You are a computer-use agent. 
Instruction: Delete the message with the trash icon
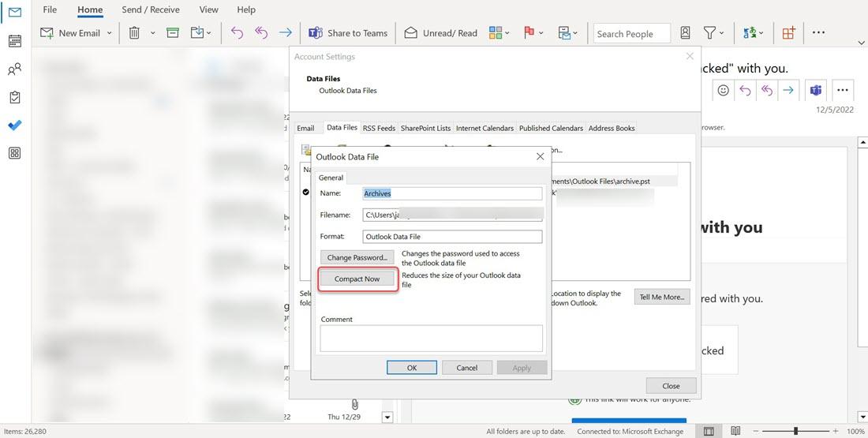coord(134,33)
